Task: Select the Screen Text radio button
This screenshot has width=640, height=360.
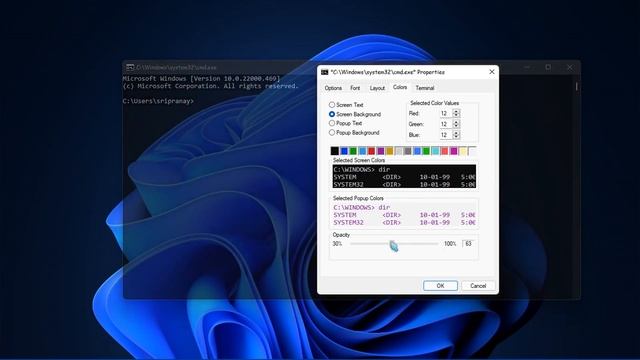Action: point(332,105)
